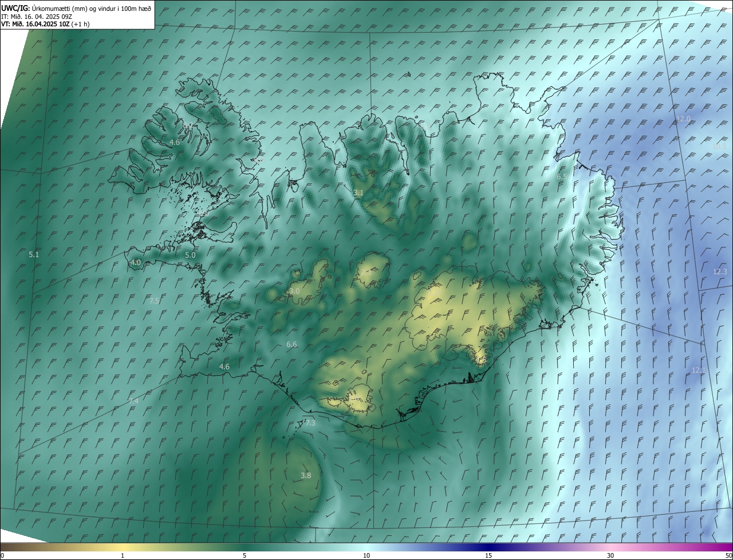Screen dimensions: 733x560
Task: Click the color scale tick labeled 50
Action: pyautogui.click(x=728, y=555)
